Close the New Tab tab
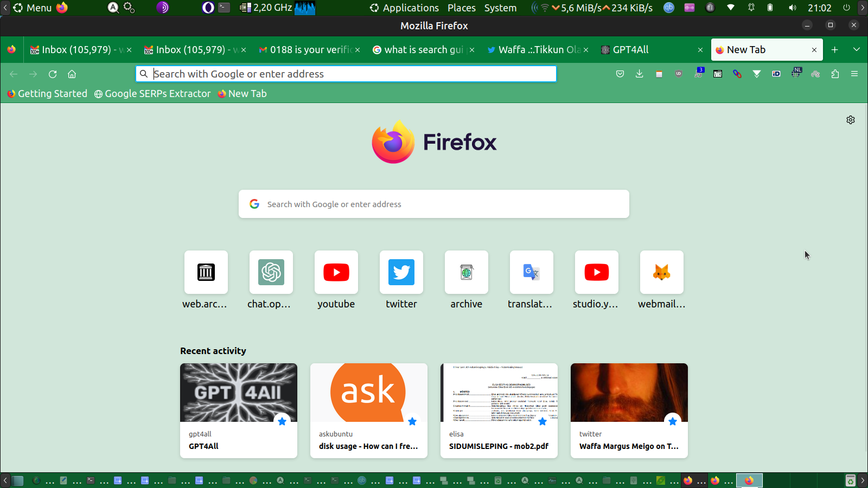The image size is (868, 488). [x=814, y=50]
